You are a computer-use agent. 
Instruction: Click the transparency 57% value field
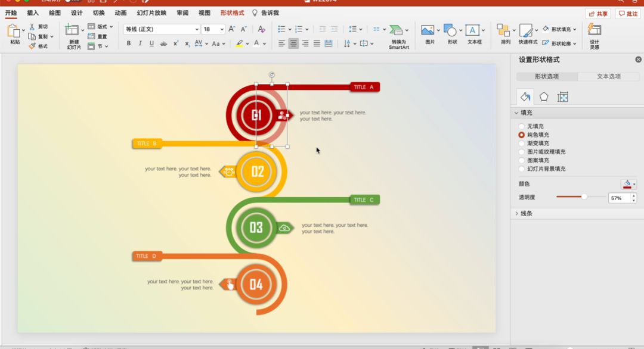620,198
